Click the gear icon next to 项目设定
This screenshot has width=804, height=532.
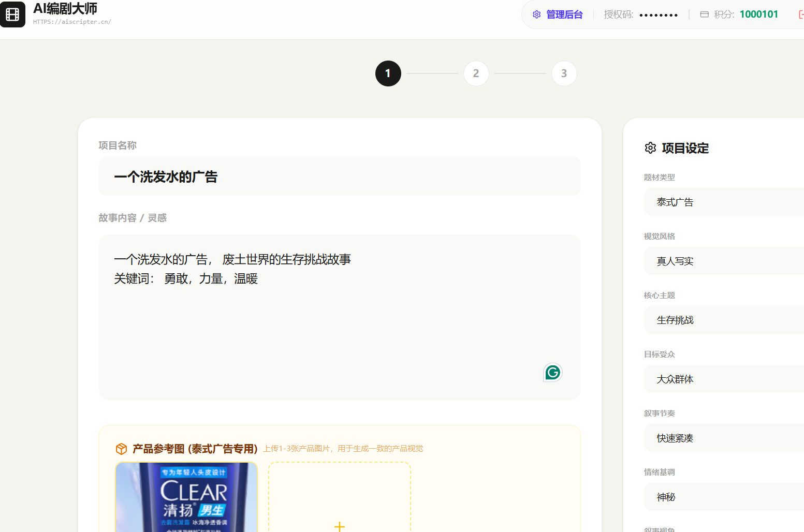tap(650, 148)
